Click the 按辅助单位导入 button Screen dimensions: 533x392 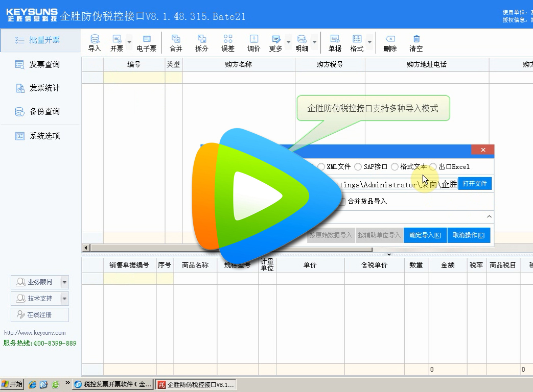point(379,235)
